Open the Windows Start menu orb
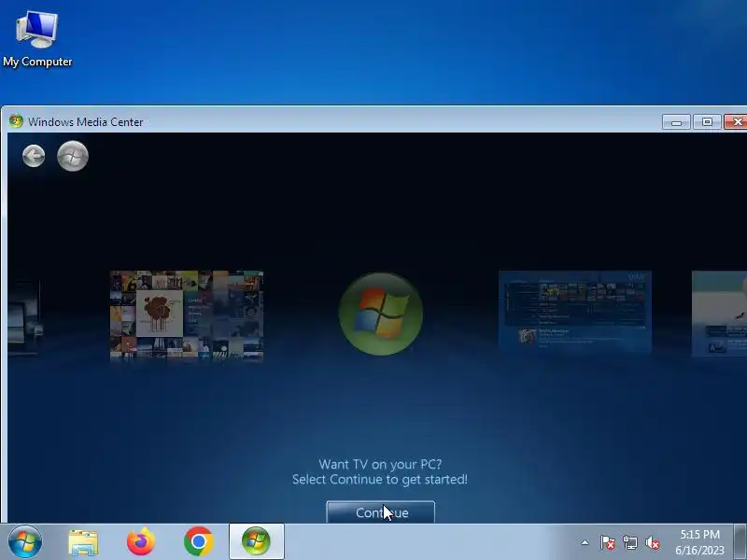Viewport: 747px width, 560px height. 25,541
